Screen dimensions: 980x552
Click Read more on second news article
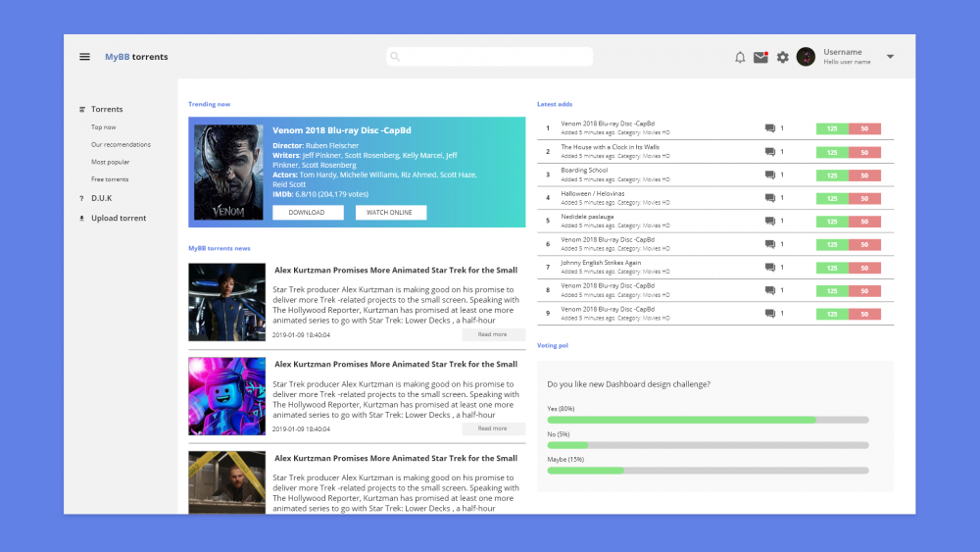point(493,428)
